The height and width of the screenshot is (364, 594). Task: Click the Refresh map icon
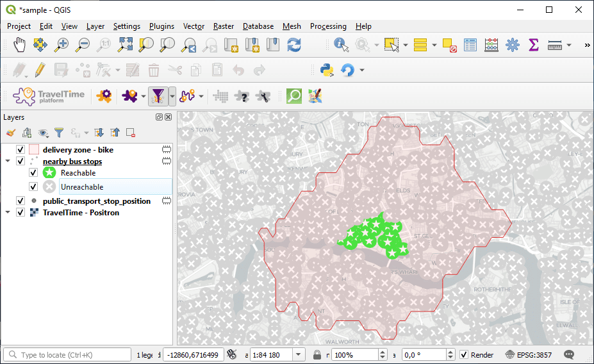(x=294, y=45)
